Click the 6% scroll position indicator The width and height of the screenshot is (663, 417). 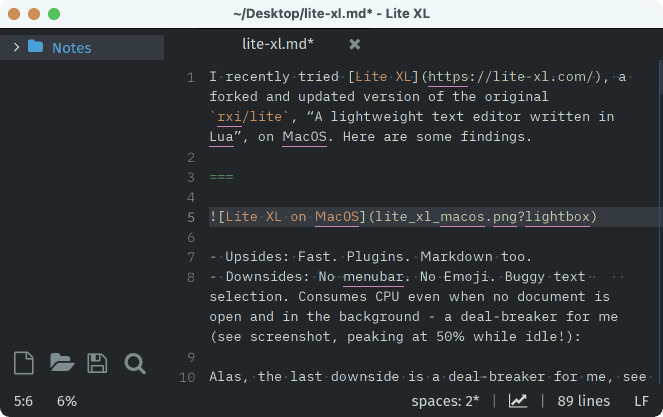click(66, 401)
